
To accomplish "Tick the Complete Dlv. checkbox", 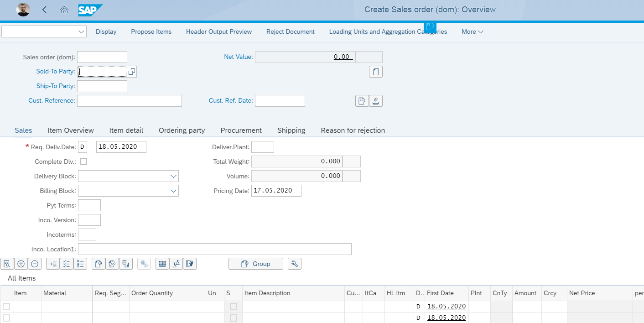I will 83,161.
